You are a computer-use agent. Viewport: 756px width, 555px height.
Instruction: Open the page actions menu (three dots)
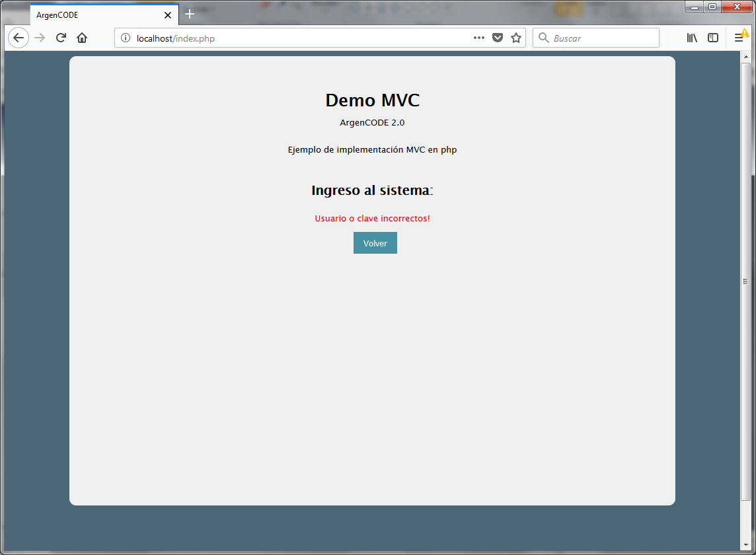coord(478,38)
